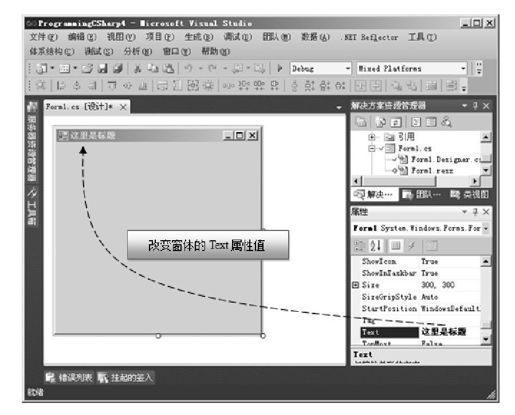Click the Save toolbar icon

point(103,69)
